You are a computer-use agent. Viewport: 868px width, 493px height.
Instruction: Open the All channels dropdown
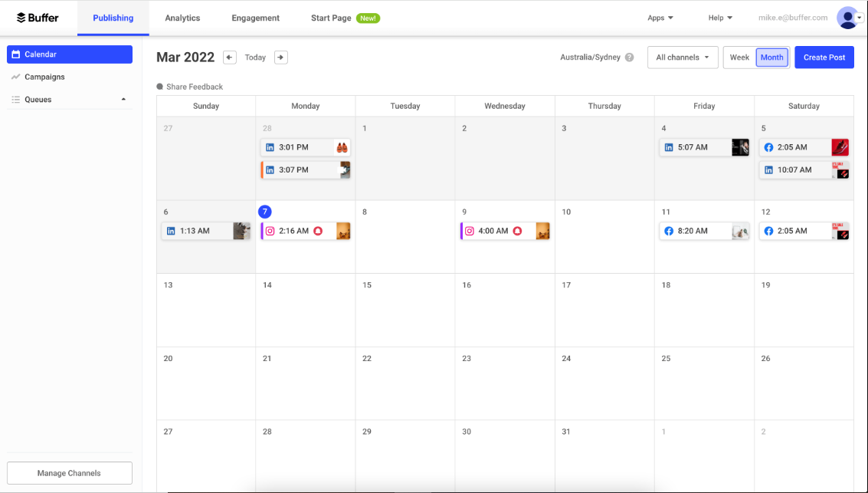[683, 57]
